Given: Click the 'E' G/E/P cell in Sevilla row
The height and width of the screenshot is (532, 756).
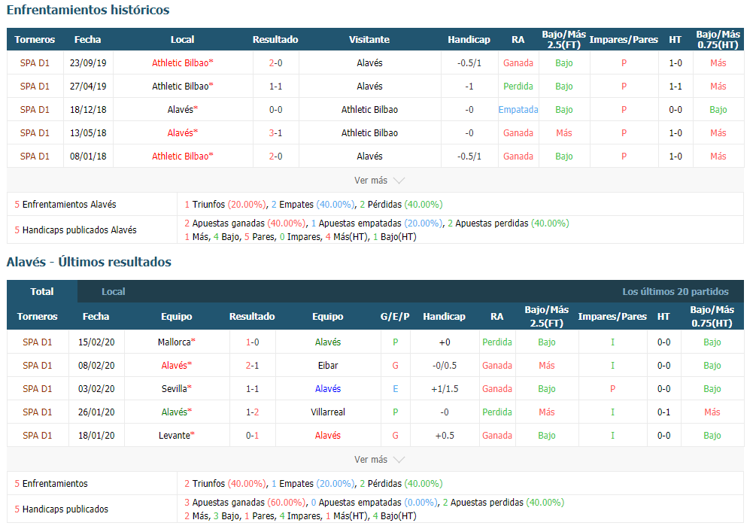Looking at the screenshot, I should [396, 389].
